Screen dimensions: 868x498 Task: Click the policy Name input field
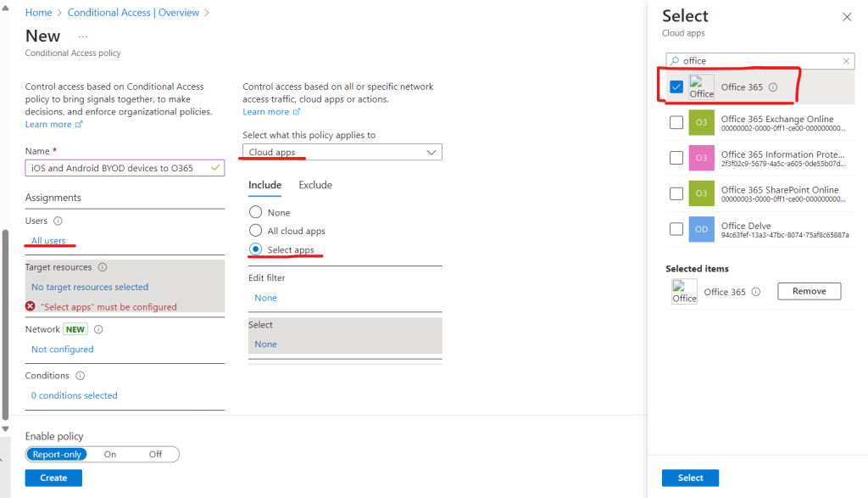point(119,168)
